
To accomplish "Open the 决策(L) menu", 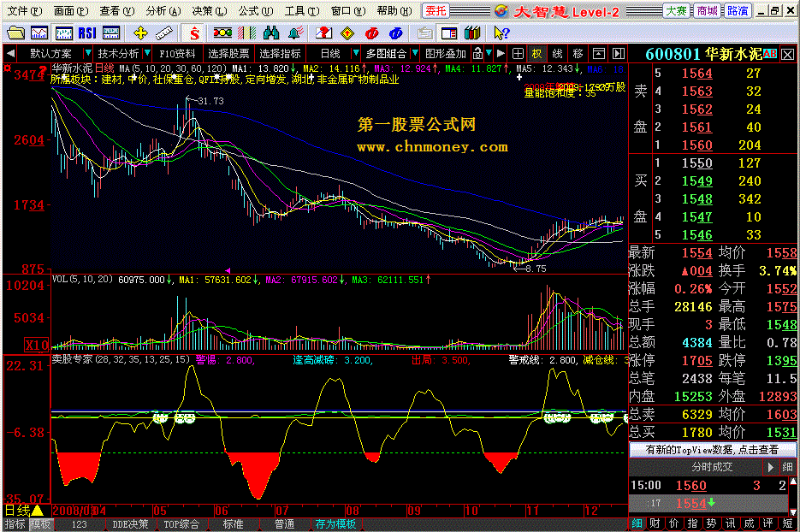I will coord(209,11).
